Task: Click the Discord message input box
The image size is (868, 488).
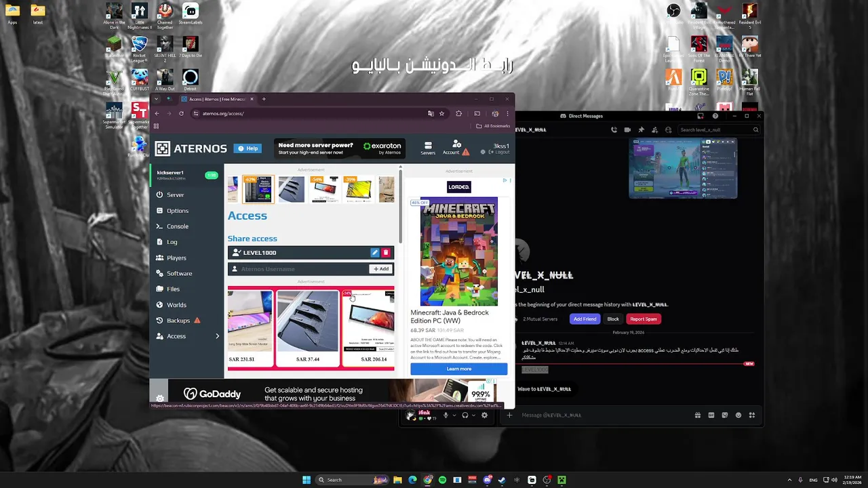Action: point(604,415)
